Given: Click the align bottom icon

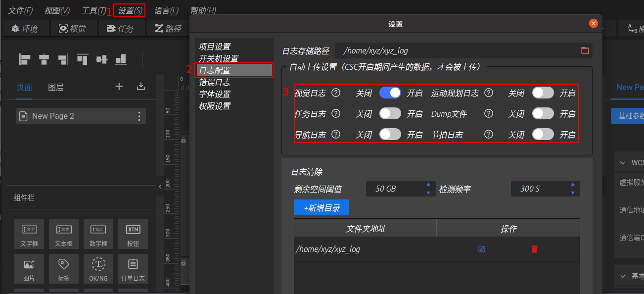Looking at the screenshot, I should click(x=121, y=59).
